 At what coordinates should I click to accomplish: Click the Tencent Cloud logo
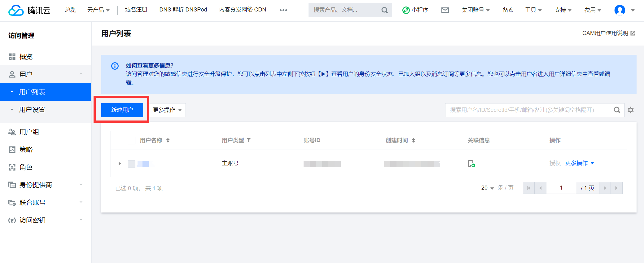click(x=29, y=10)
